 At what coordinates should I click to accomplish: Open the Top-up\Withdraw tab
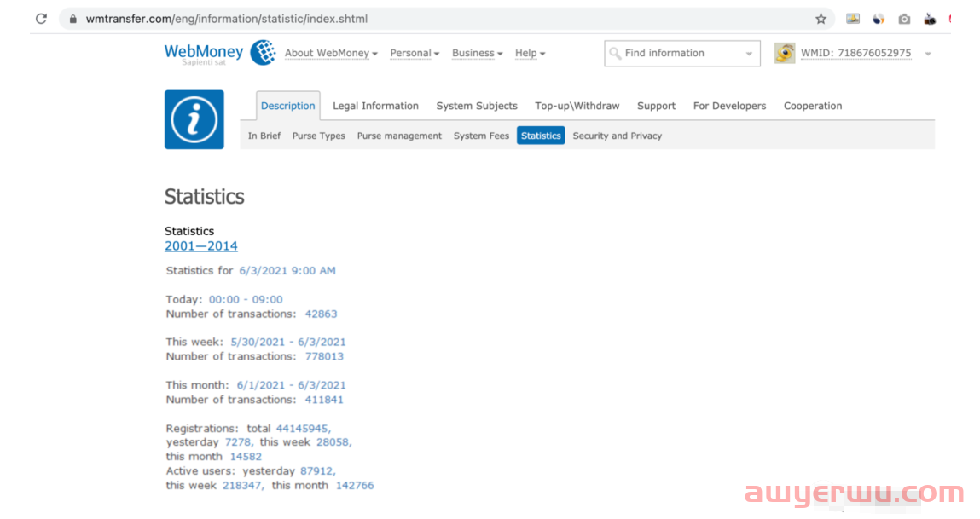point(577,106)
